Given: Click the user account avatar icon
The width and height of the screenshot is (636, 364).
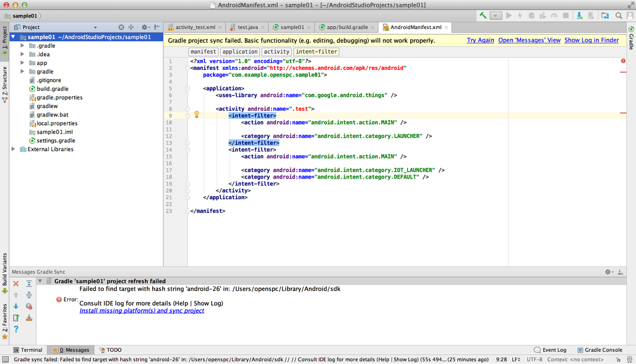Looking at the screenshot, I should tap(629, 15).
